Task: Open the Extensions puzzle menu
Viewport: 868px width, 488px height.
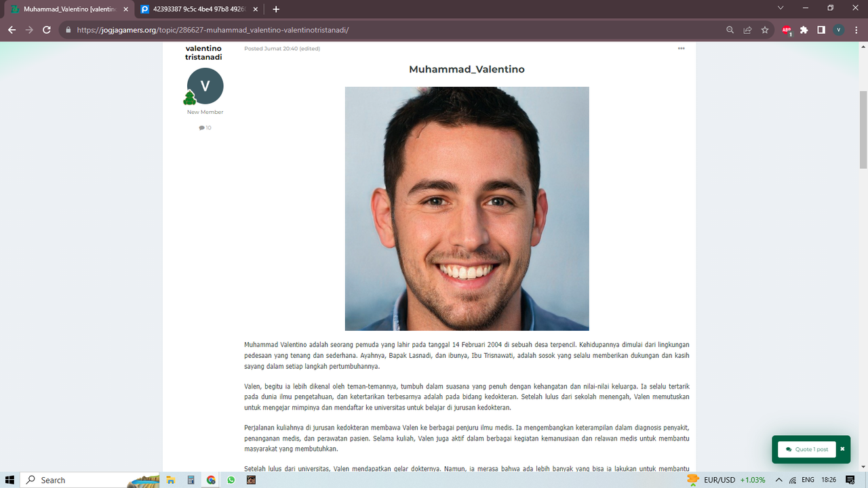Action: tap(804, 30)
